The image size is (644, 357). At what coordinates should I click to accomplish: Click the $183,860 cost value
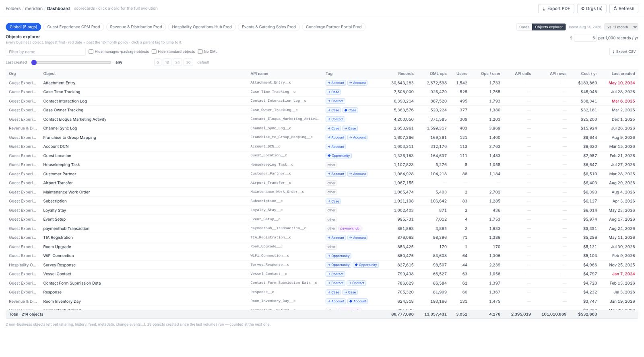click(x=588, y=83)
